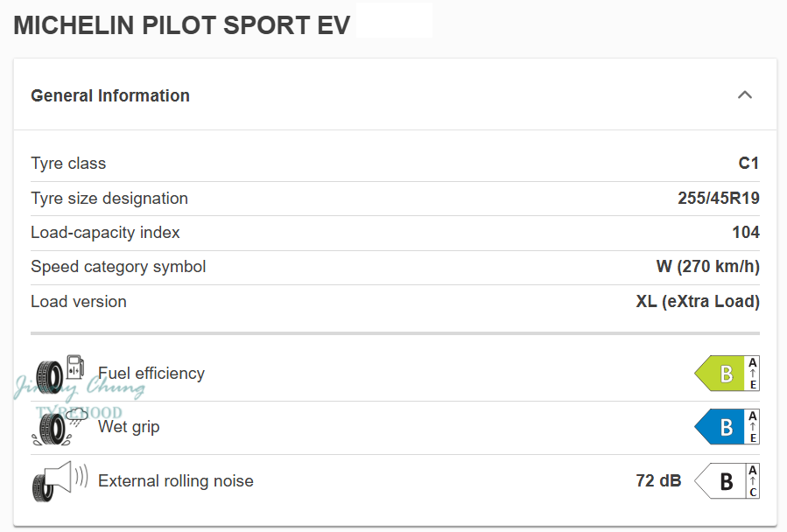The width and height of the screenshot is (787, 532).
Task: Select the blue wet grip B badge
Action: tap(720, 427)
